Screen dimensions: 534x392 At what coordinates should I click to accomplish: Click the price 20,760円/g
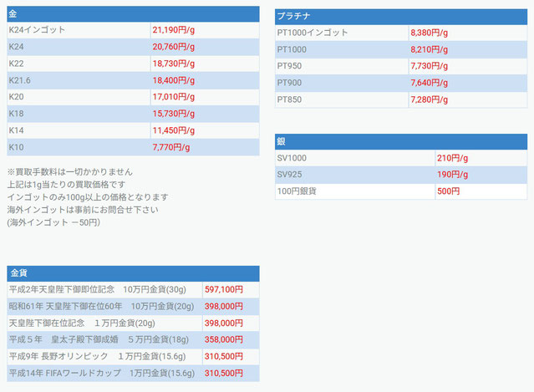coord(173,47)
